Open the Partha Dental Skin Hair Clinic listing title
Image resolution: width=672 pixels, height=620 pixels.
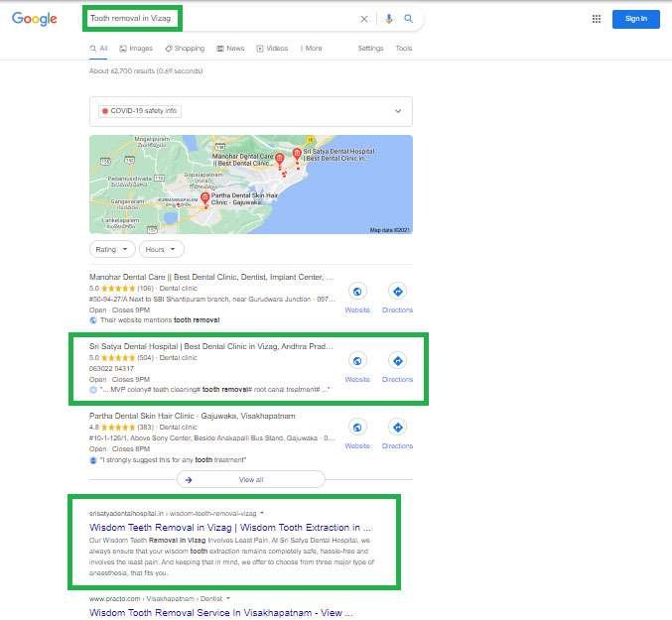click(192, 416)
